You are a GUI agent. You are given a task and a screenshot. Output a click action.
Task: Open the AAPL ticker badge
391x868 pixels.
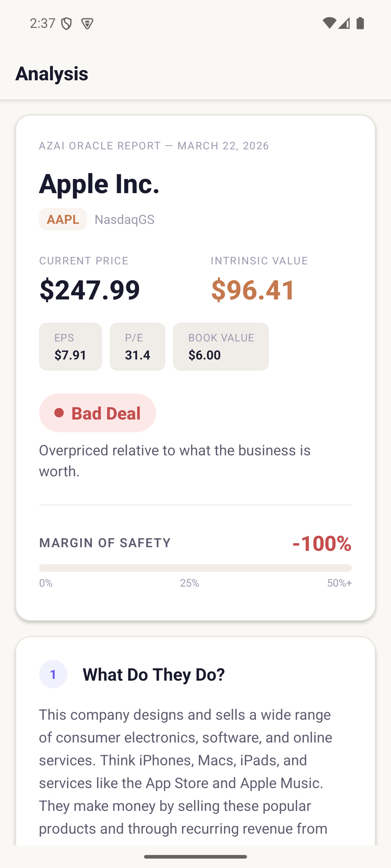pyautogui.click(x=63, y=219)
